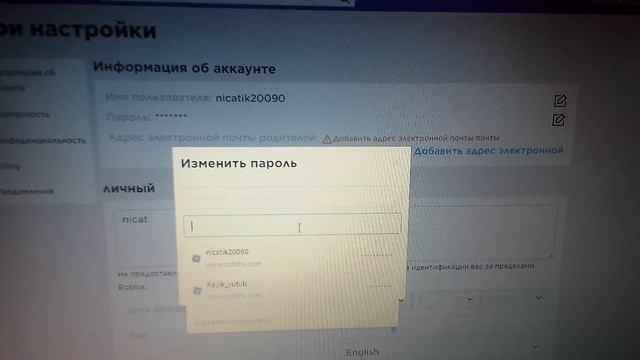Expand the middle birthday dropdown

coord(445,300)
